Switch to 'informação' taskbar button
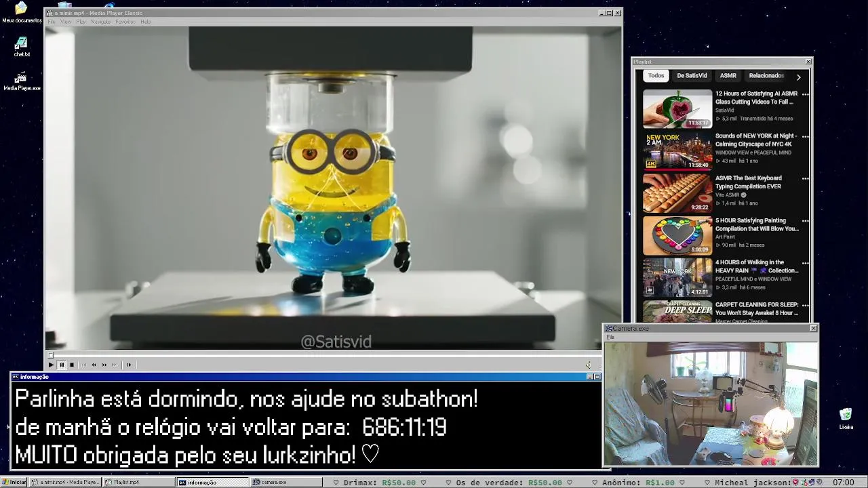 click(213, 482)
